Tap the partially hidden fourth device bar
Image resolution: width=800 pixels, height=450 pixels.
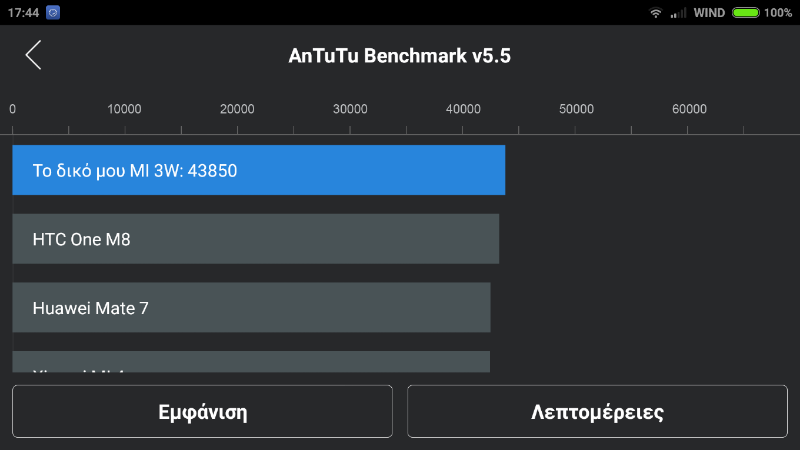[x=251, y=362]
